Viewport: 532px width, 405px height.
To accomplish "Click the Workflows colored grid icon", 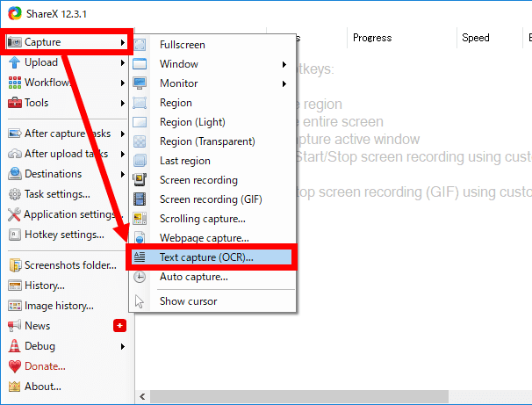I will click(x=15, y=83).
